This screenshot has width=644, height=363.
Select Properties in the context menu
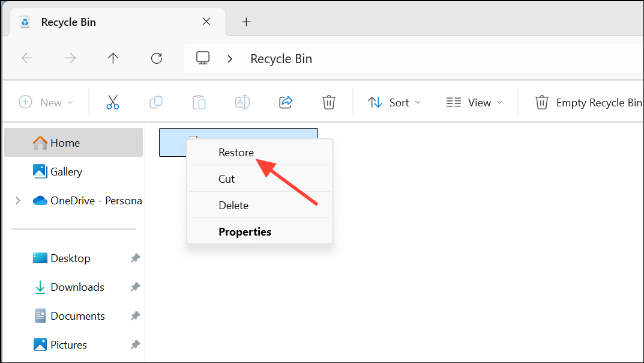(x=245, y=231)
